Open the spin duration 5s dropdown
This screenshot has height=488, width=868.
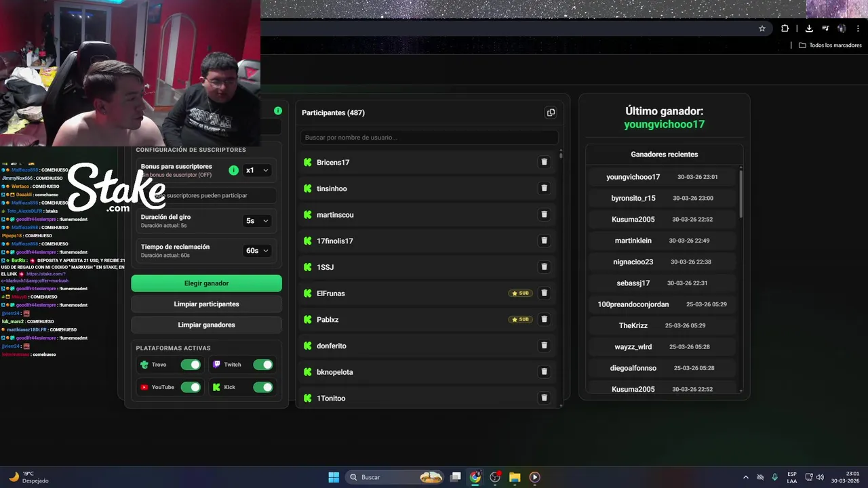(x=257, y=221)
